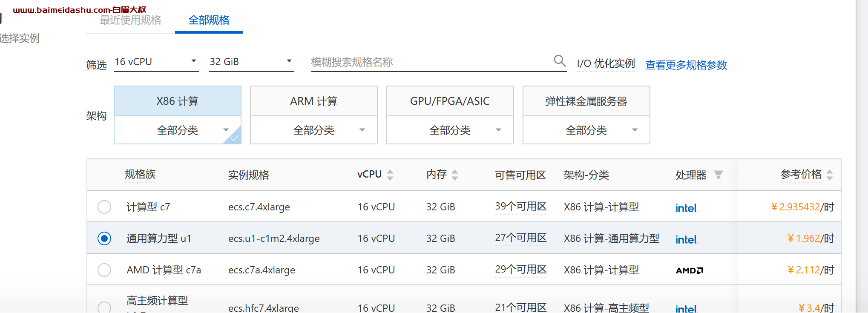This screenshot has width=868, height=313.
Task: Click the intel logo in ecs.u1-c1m2.4xlarge row
Action: 686,239
